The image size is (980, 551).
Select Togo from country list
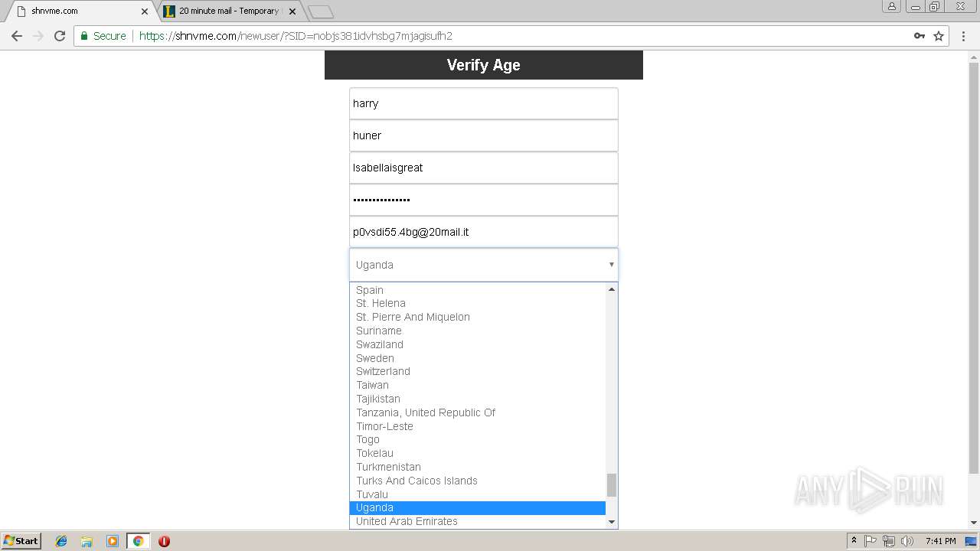(478, 439)
